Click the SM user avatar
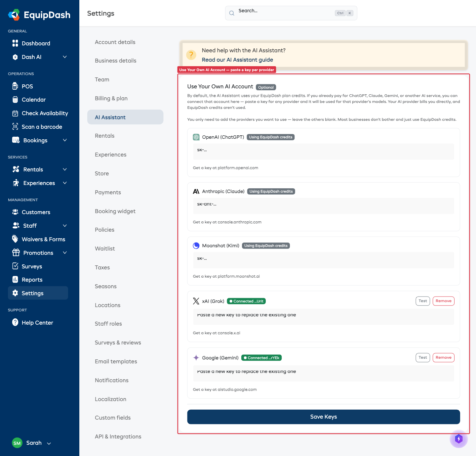 tap(17, 443)
